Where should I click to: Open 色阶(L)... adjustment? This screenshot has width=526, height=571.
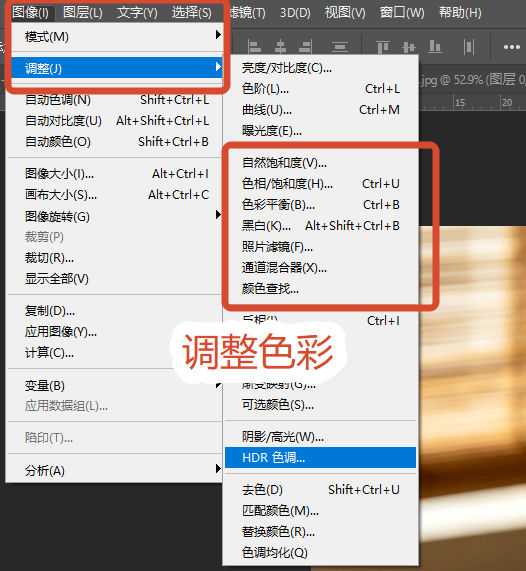pyautogui.click(x=321, y=88)
